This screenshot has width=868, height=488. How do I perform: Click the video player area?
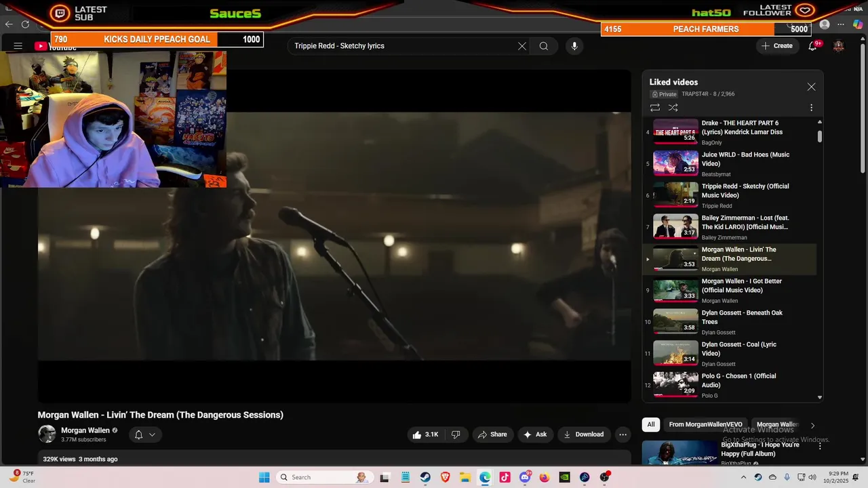(334, 236)
